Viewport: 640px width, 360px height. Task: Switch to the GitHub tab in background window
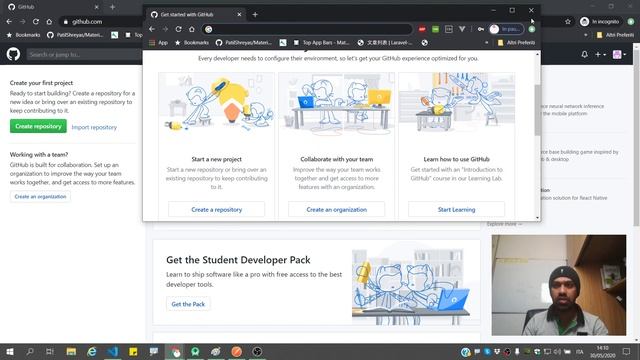[54, 7]
